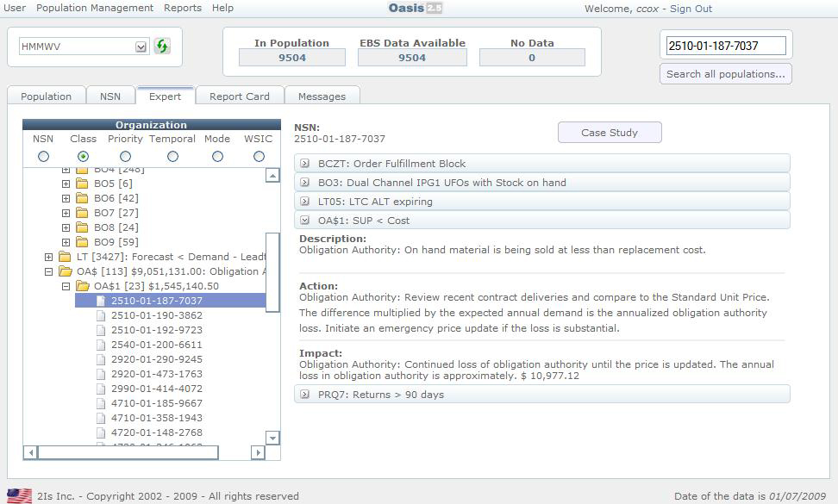Click the green refresh icon next to HMMWV
The width and height of the screenshot is (838, 504).
(x=162, y=46)
